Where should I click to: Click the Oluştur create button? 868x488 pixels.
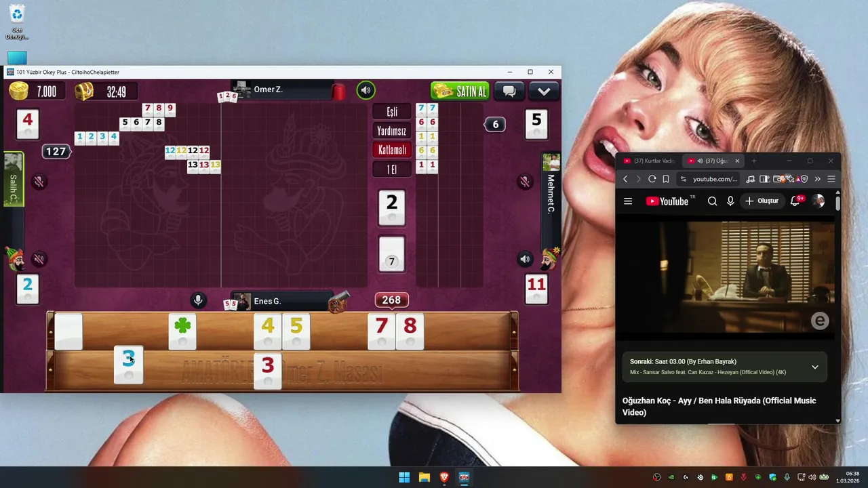(762, 201)
